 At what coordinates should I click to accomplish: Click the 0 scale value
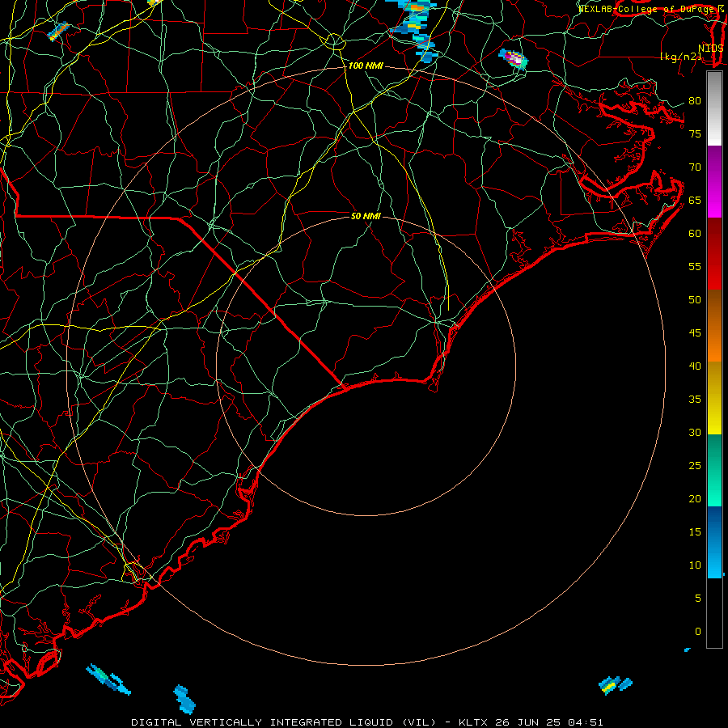tap(698, 632)
